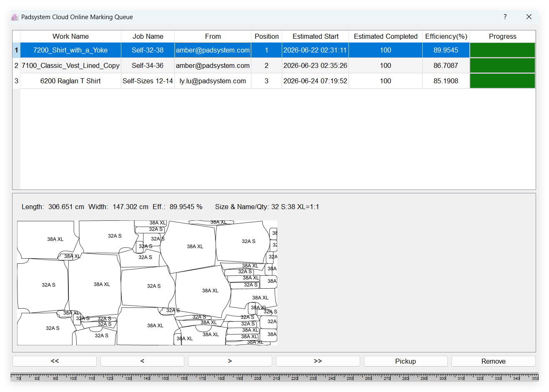Click progress bar of 7100_Classic_Vest row

point(502,65)
